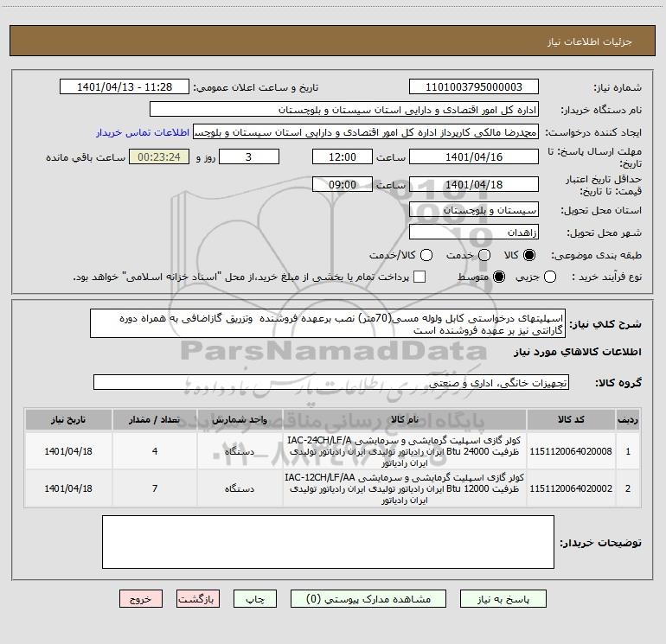
Task: Click the deadline hour 12:00 field
Action: pos(343,156)
